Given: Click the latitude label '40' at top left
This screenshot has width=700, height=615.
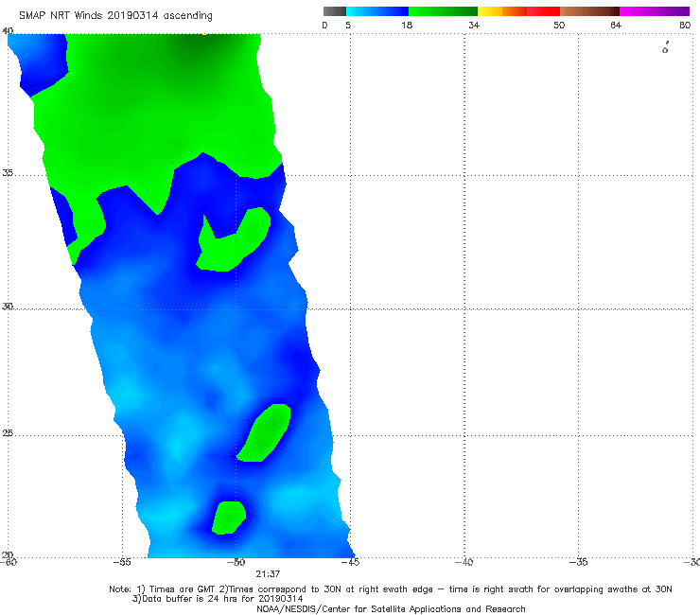Looking at the screenshot, I should point(8,31).
